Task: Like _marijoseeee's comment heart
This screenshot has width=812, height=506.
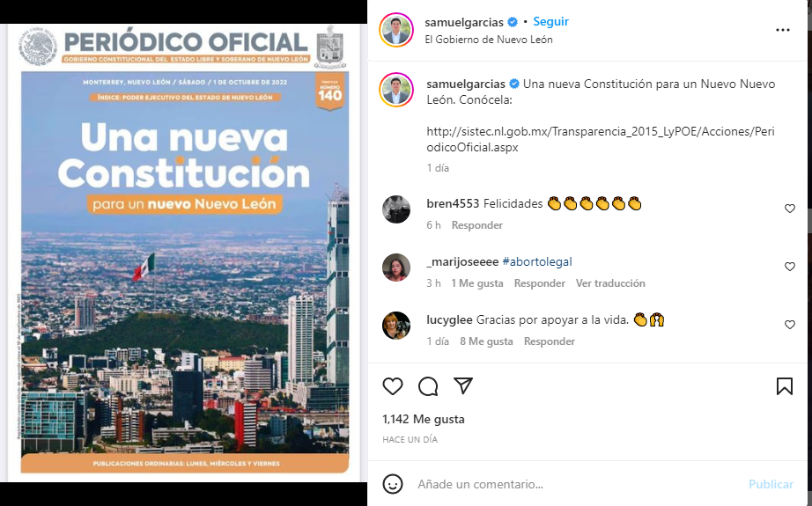Action: click(x=790, y=267)
